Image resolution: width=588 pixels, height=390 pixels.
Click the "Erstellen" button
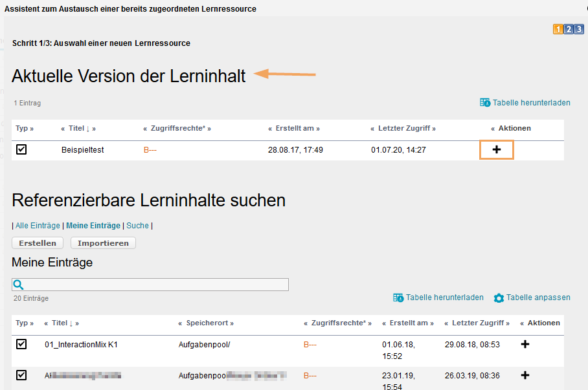(x=37, y=243)
